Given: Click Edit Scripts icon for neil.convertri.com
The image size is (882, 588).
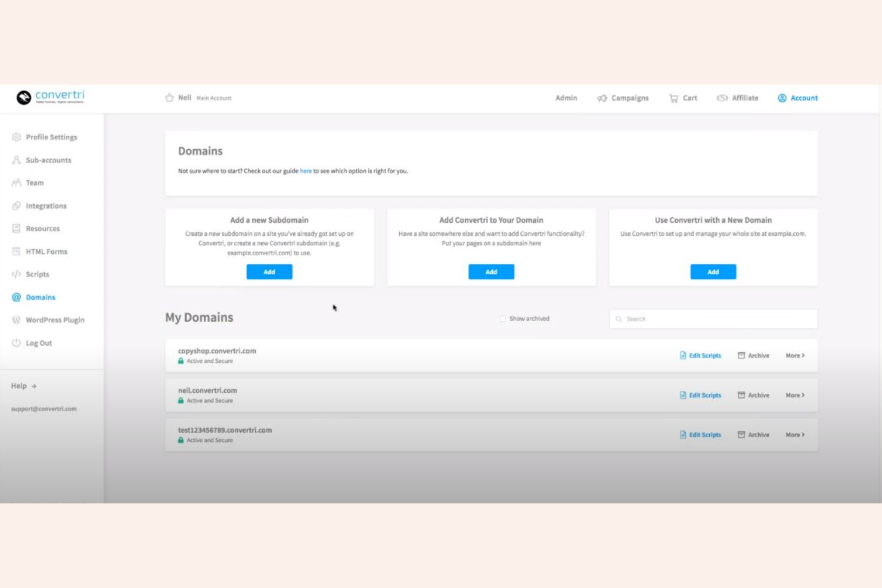Looking at the screenshot, I should pos(683,395).
